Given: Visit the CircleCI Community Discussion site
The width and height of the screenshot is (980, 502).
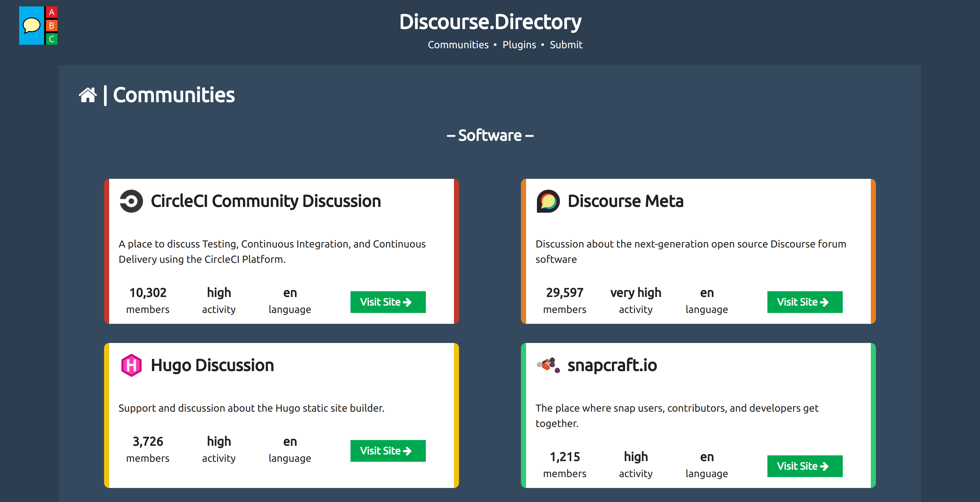Looking at the screenshot, I should point(388,302).
